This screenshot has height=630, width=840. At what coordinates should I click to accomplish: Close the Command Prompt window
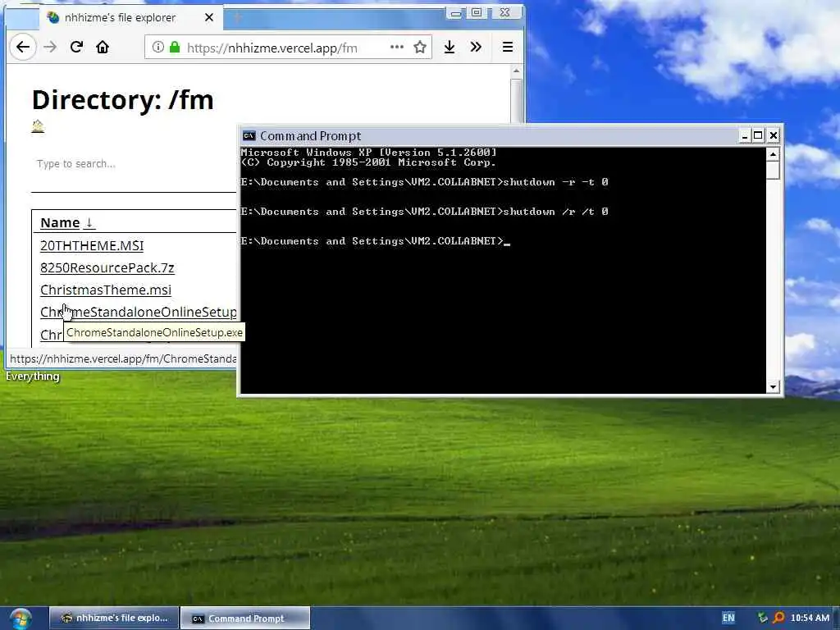point(773,135)
